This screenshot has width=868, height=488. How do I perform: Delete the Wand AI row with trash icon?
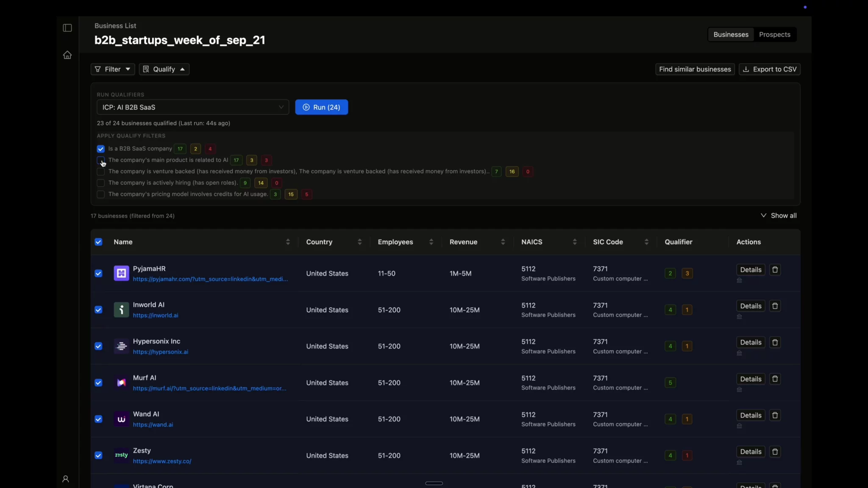point(775,415)
